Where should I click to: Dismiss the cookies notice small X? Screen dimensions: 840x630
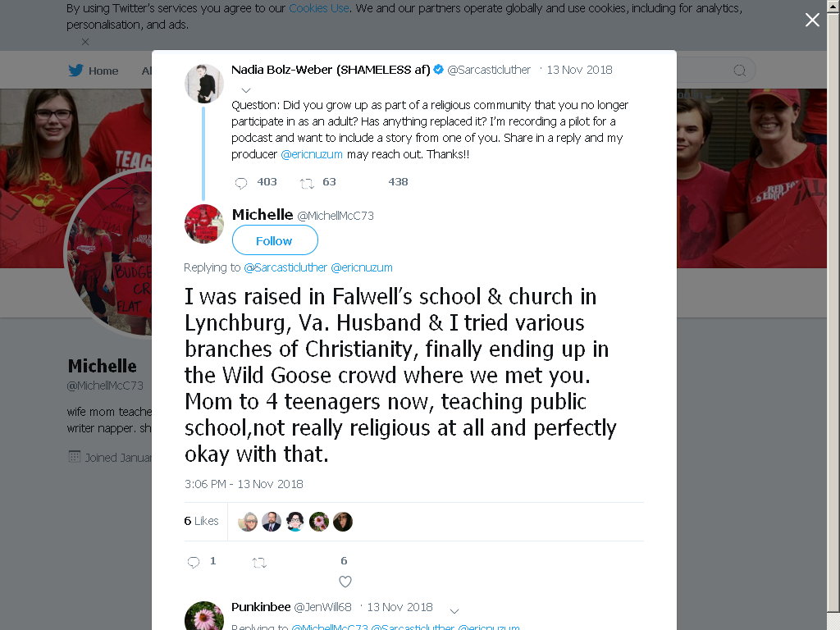coord(85,42)
